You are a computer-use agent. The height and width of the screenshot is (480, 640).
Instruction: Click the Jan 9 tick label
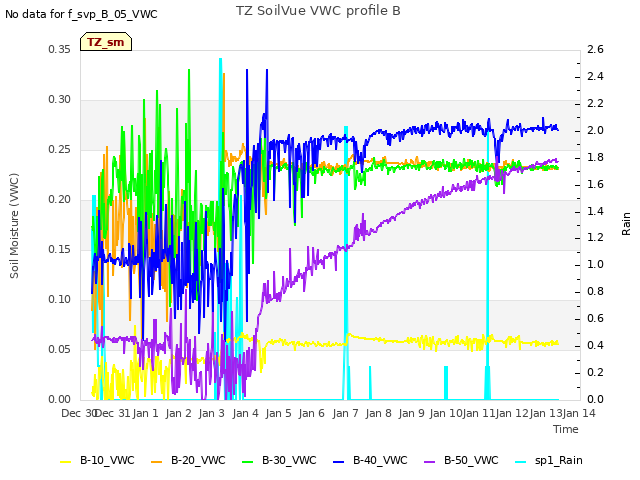pyautogui.click(x=411, y=413)
